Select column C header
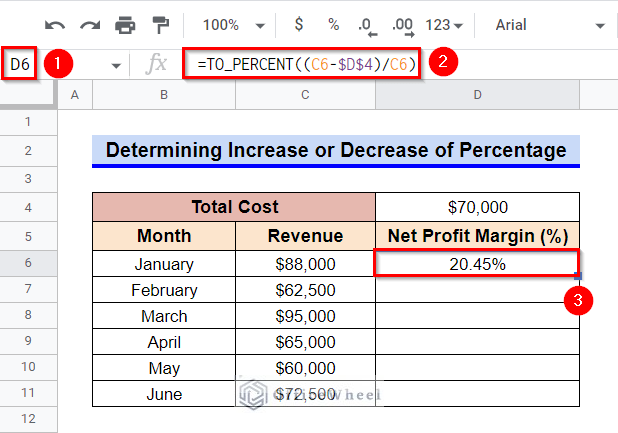 coord(305,95)
